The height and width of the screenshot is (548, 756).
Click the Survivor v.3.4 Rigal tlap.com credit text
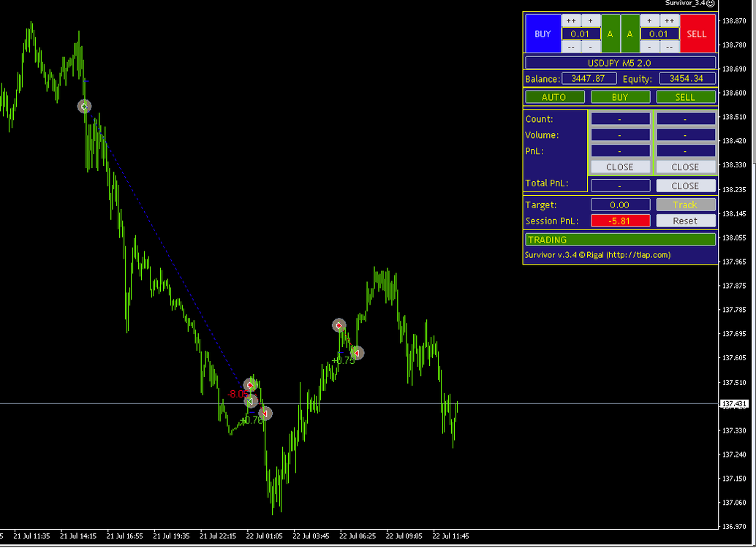[598, 255]
